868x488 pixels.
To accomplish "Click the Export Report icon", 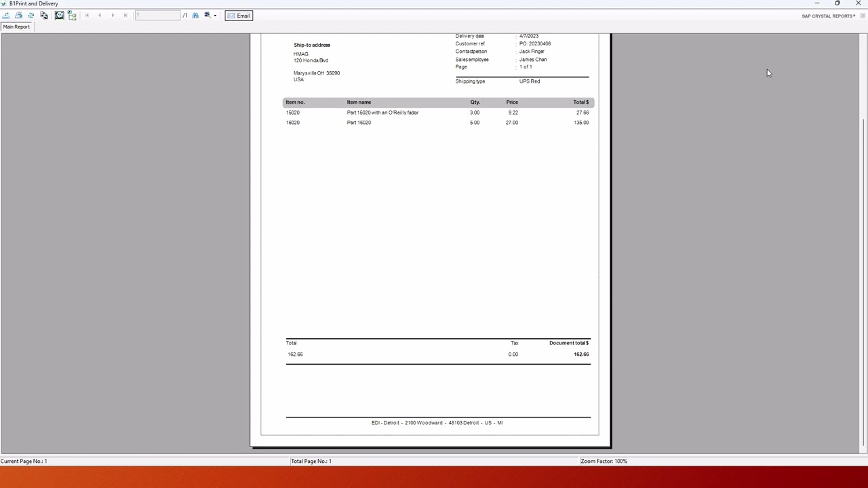I will click(x=5, y=16).
